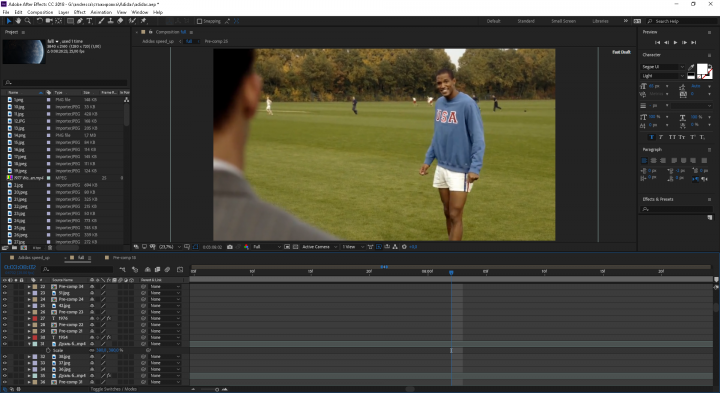This screenshot has width=720, height=393.
Task: Toggle visibility eye of layer 33 37.jpg
Action: tap(5, 363)
